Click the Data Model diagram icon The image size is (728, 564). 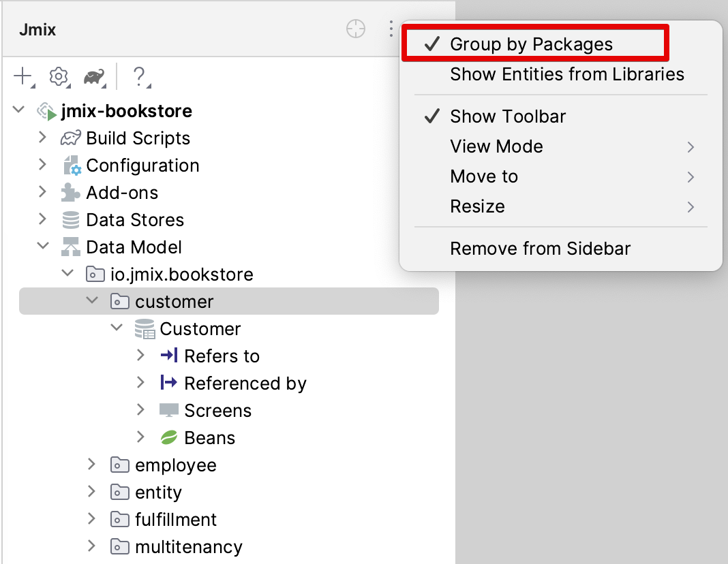[71, 247]
